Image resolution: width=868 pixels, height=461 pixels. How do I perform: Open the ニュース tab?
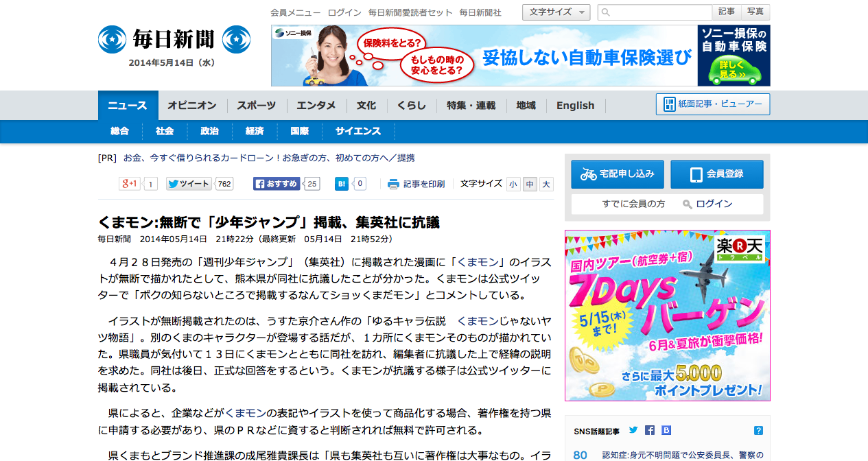(128, 105)
